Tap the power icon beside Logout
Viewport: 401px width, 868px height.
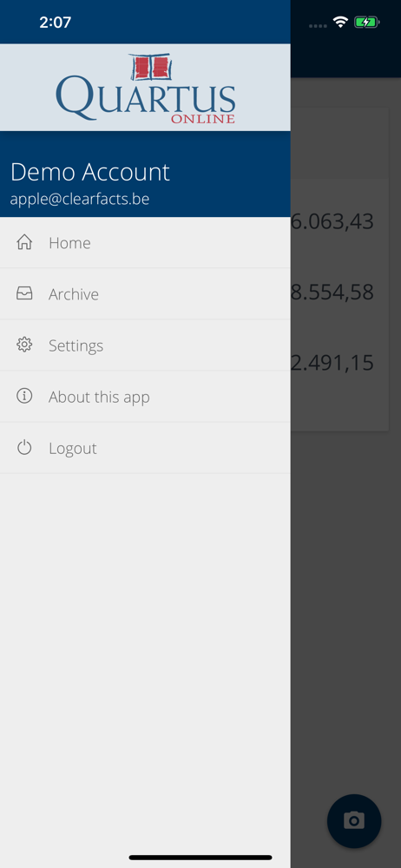tap(24, 448)
